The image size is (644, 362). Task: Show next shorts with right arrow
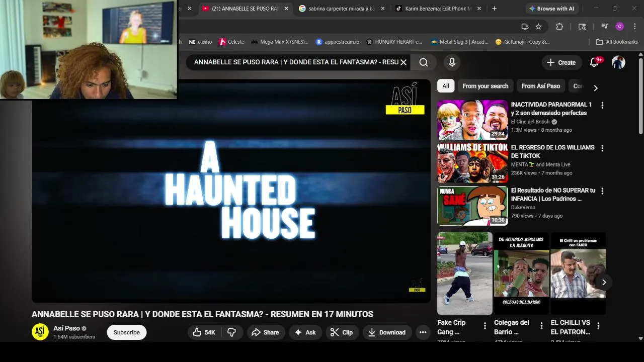pyautogui.click(x=604, y=282)
